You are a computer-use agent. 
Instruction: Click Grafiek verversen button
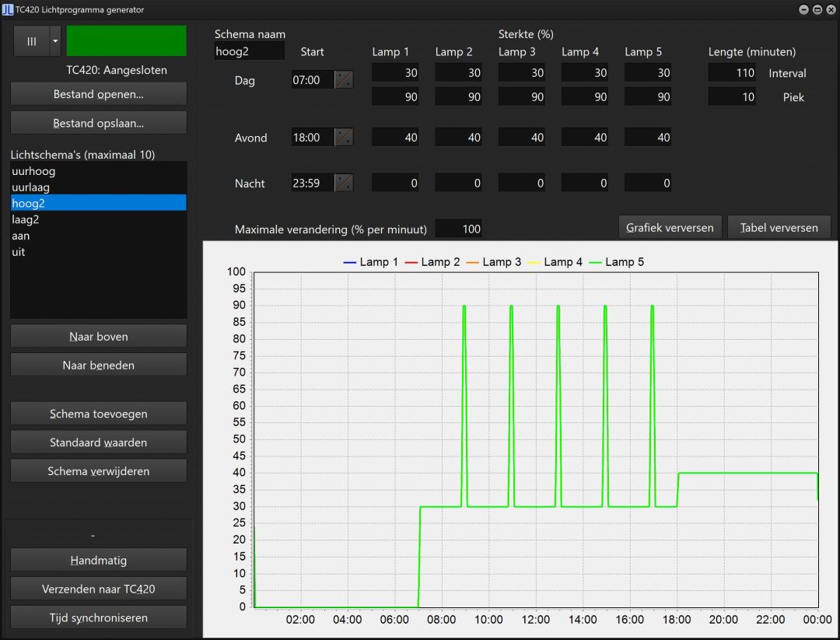(x=670, y=228)
